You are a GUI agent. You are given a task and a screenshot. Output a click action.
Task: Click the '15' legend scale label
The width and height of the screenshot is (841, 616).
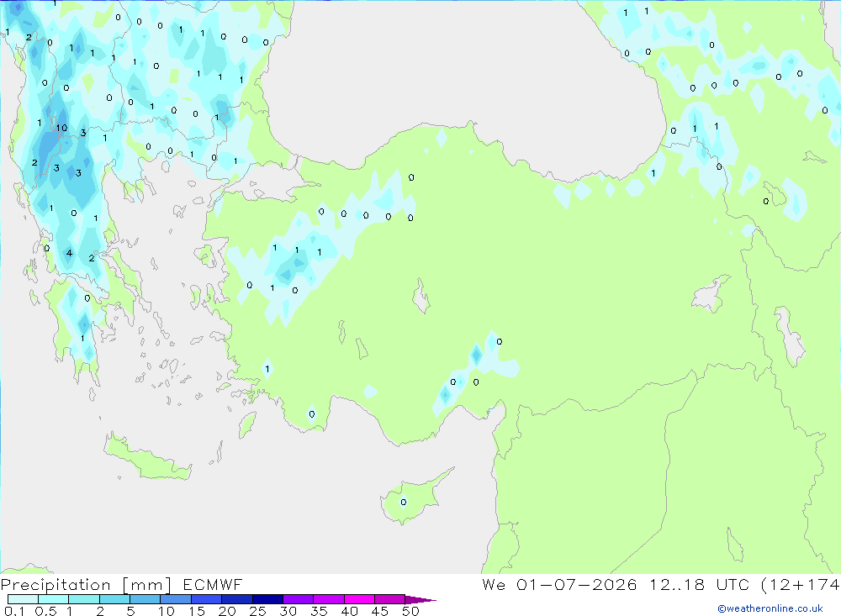tap(197, 611)
